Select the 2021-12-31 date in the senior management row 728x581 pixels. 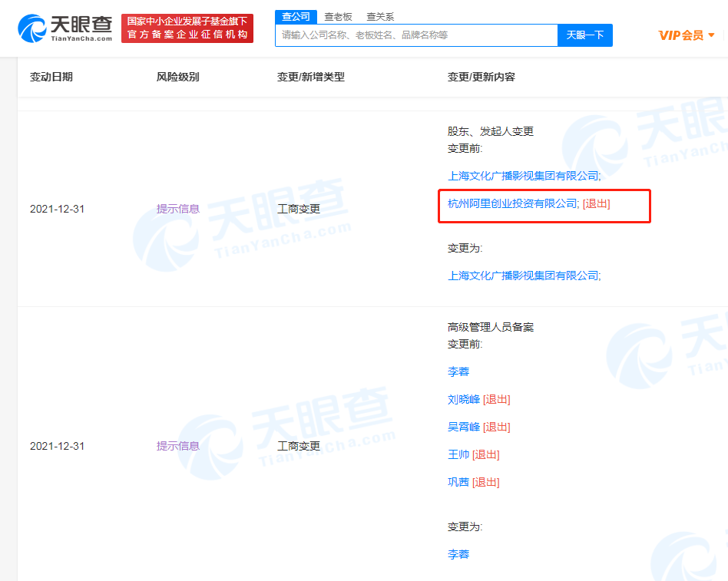pyautogui.click(x=57, y=446)
